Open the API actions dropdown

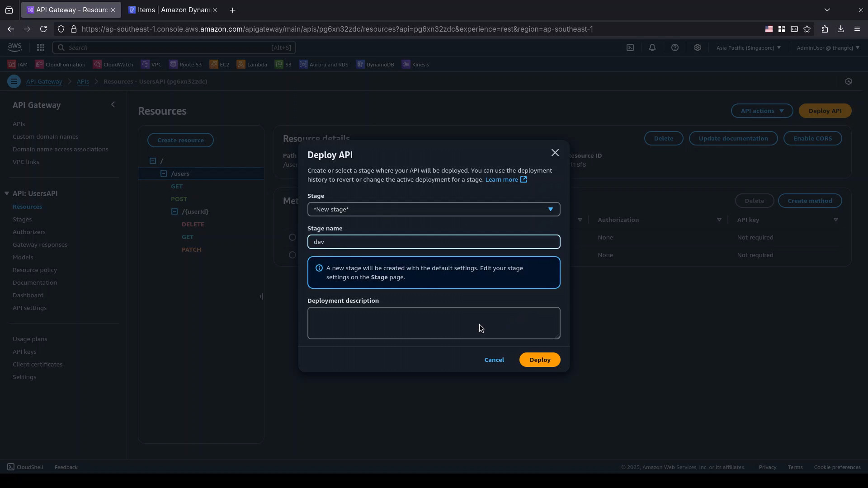pos(762,111)
